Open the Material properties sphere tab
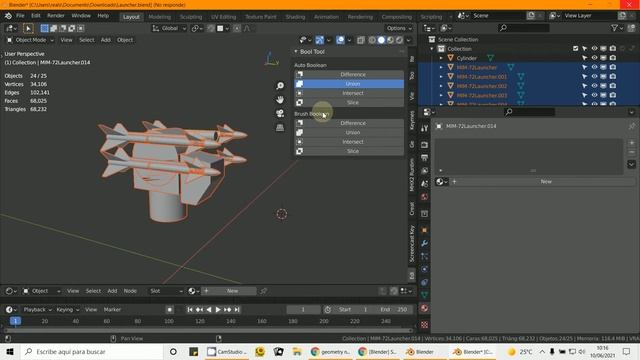Viewport: 640px width, 360px height. pos(424,308)
